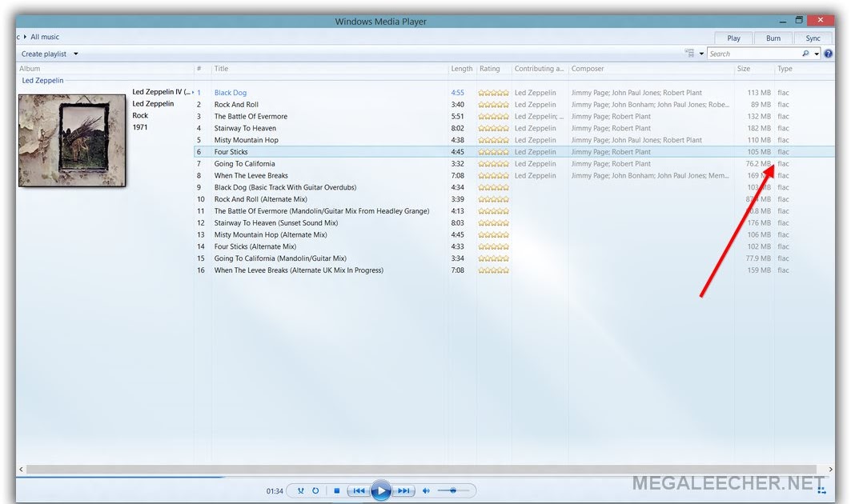Viewport: 851px width, 504px height.
Task: Select The Battle Of Evermore track
Action: click(251, 117)
